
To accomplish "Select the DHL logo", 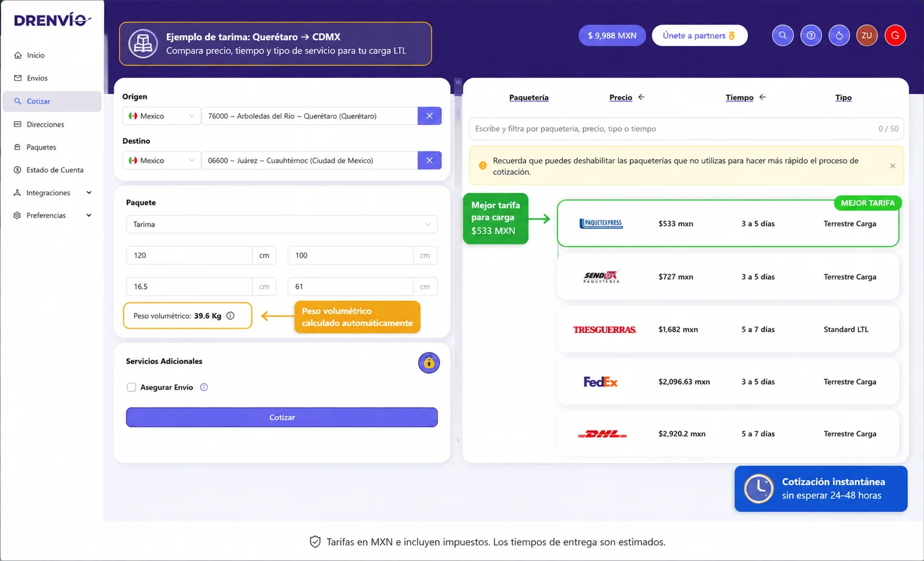I will [602, 434].
